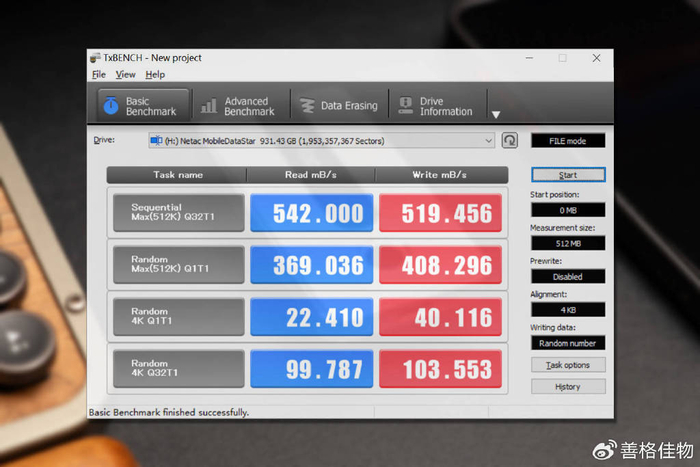The height and width of the screenshot is (467, 700).
Task: Switch to Basic Benchmark tab
Action: pyautogui.click(x=143, y=106)
